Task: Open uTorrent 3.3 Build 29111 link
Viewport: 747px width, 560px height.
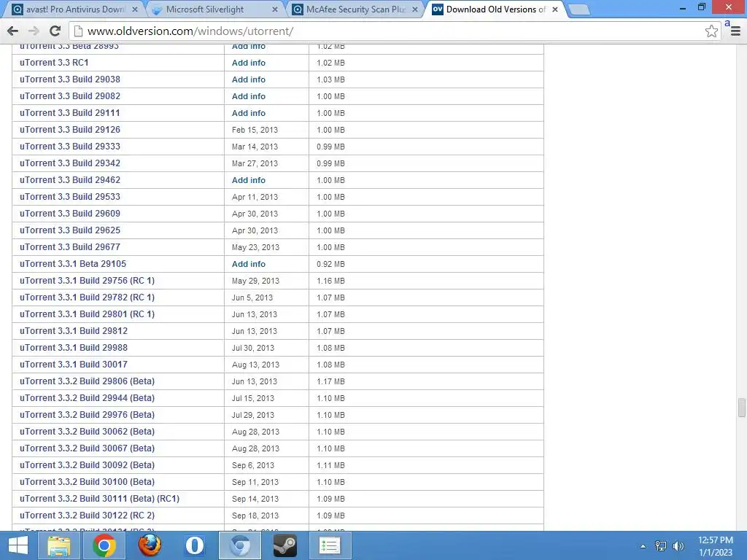Action: coord(70,113)
